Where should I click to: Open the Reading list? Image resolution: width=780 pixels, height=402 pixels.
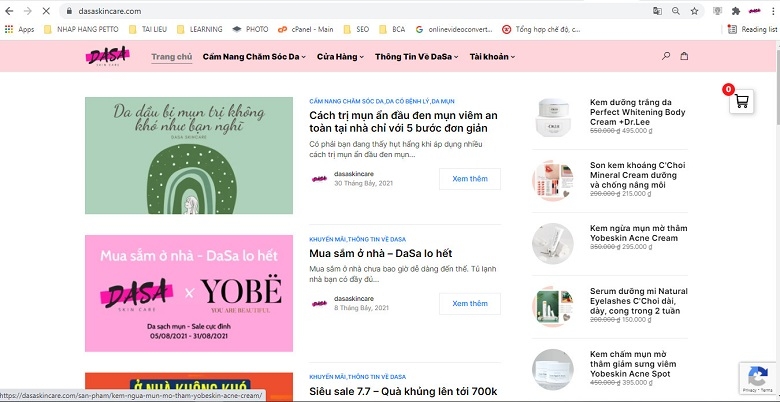[x=753, y=29]
